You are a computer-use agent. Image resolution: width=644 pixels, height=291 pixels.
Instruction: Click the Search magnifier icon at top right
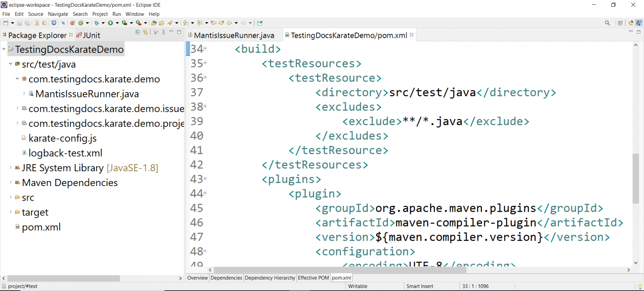pyautogui.click(x=608, y=23)
